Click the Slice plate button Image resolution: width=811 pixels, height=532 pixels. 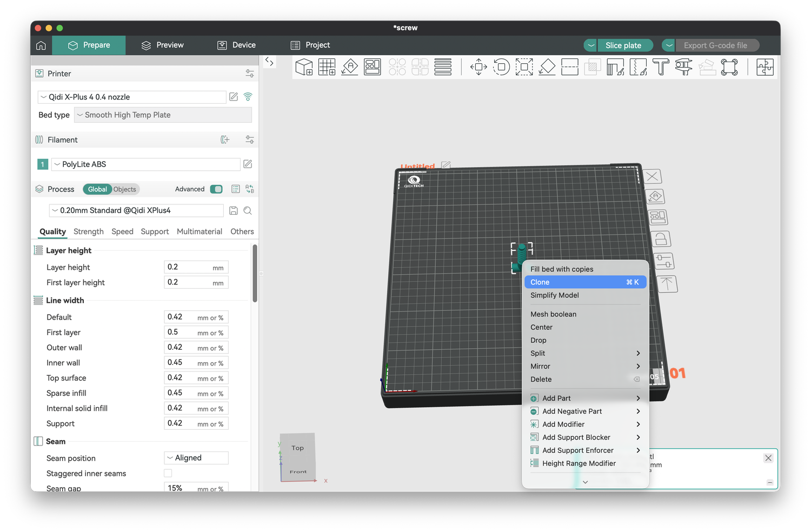coord(623,45)
